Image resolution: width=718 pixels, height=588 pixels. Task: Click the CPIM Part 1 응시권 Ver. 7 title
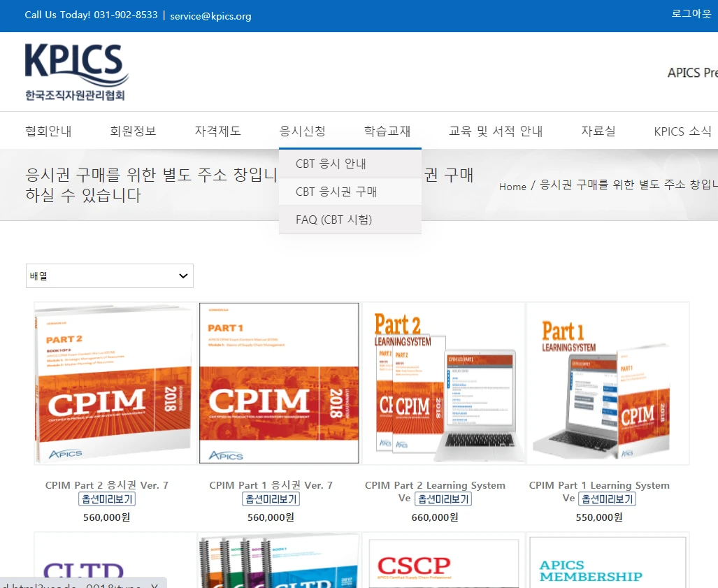(x=271, y=485)
